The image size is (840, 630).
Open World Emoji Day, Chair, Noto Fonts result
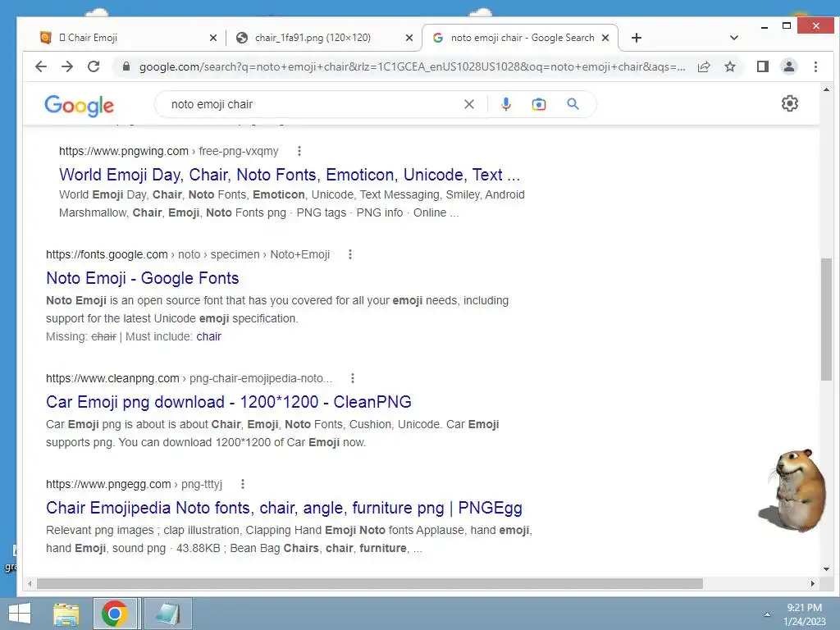coord(290,175)
